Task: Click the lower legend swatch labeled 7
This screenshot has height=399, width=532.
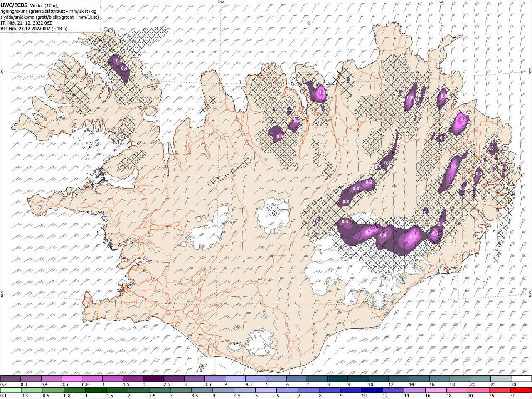Action: [308, 390]
